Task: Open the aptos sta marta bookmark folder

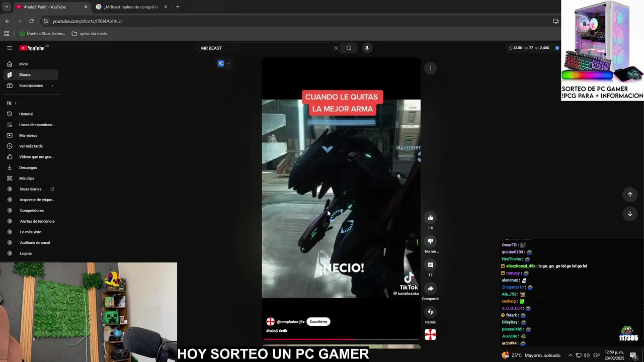Action: [x=90, y=34]
